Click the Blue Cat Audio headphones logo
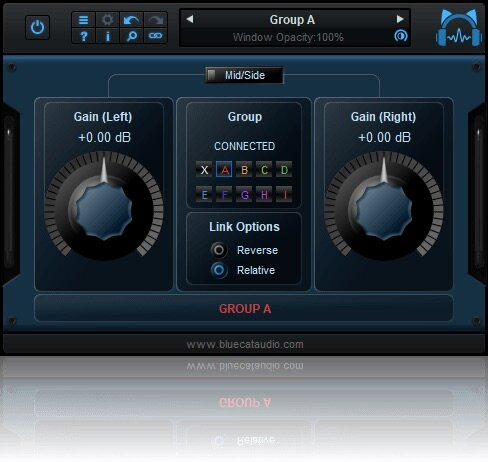 click(459, 28)
